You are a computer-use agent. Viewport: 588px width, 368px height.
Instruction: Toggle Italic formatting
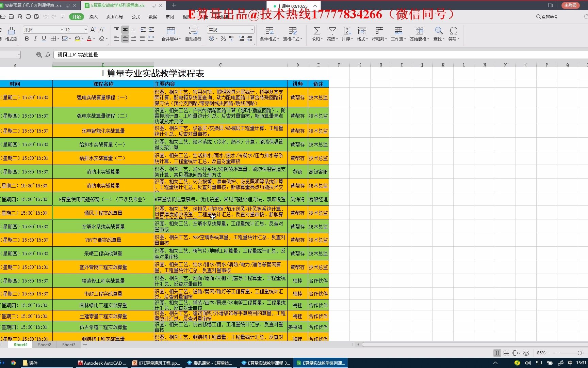point(35,39)
